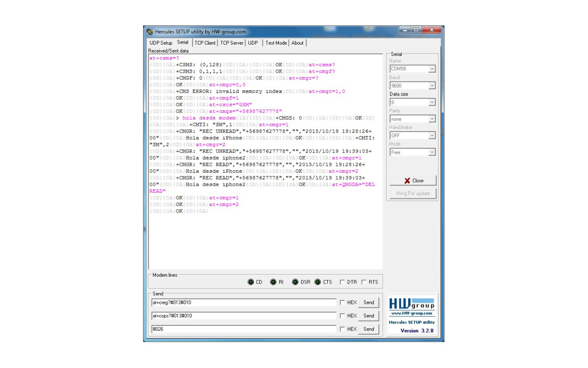Click the DSR modem line indicator
The width and height of the screenshot is (588, 368).
click(295, 282)
